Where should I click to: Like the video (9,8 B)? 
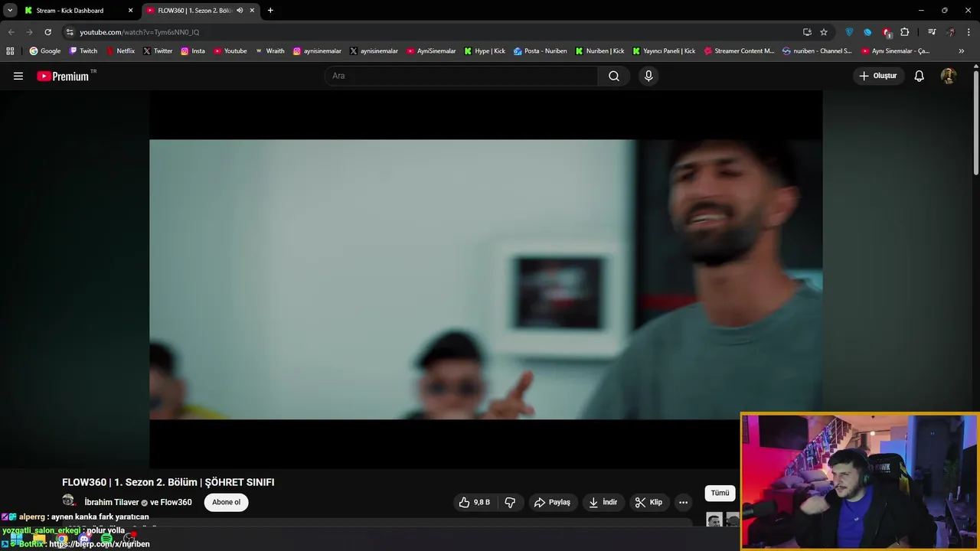pyautogui.click(x=475, y=502)
